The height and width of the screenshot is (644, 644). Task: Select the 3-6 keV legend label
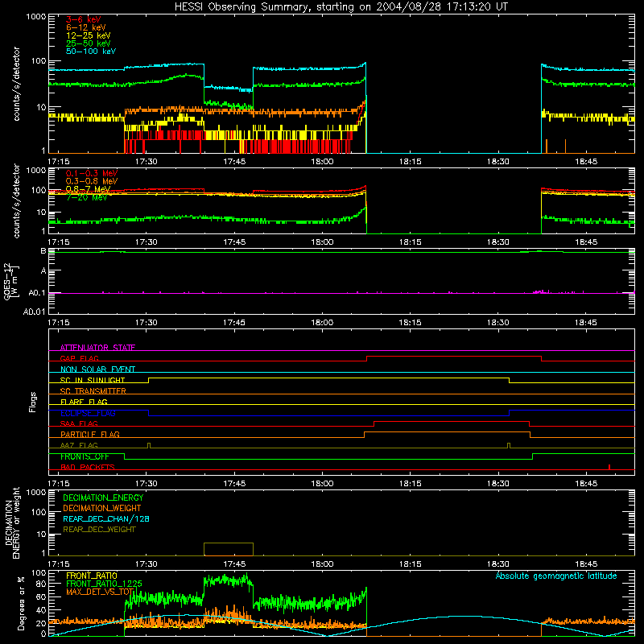coord(84,19)
